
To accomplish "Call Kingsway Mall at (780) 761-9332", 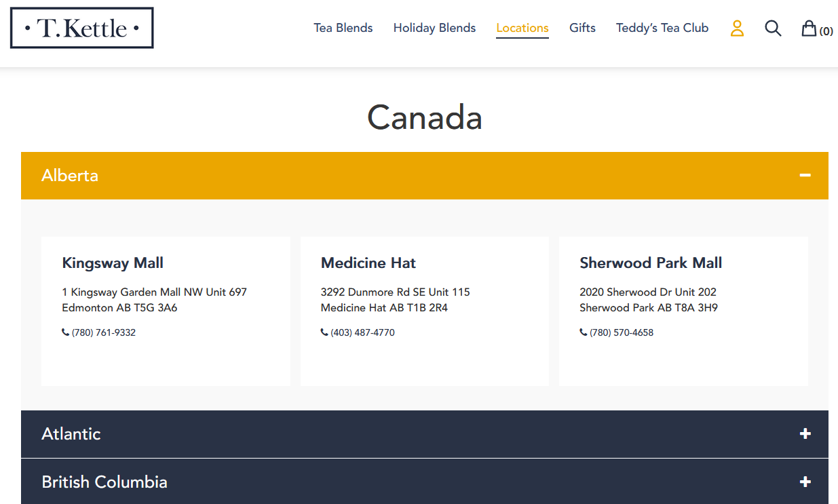I will click(104, 332).
